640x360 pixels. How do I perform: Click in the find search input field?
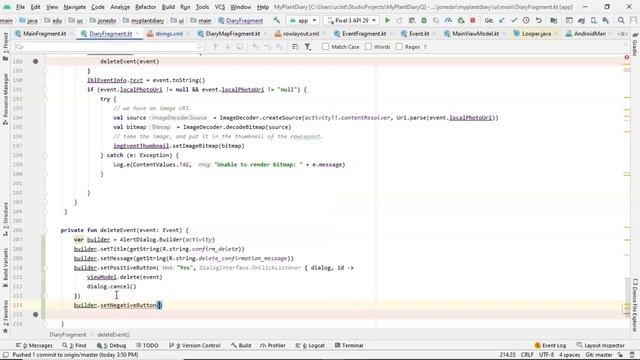108,47
